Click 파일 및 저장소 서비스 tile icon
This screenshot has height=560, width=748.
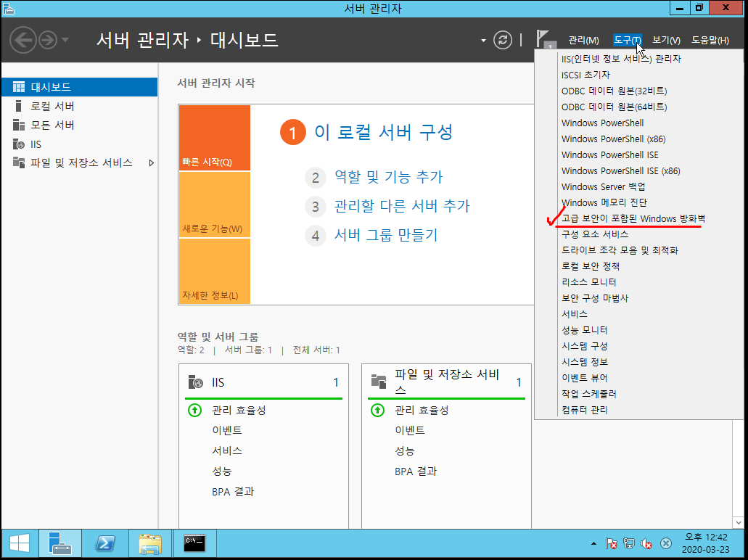coord(378,382)
